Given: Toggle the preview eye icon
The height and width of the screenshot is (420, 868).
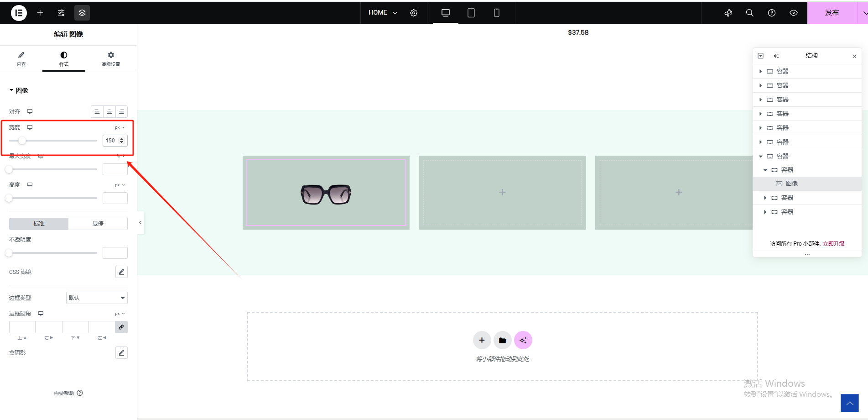Looking at the screenshot, I should click(794, 13).
